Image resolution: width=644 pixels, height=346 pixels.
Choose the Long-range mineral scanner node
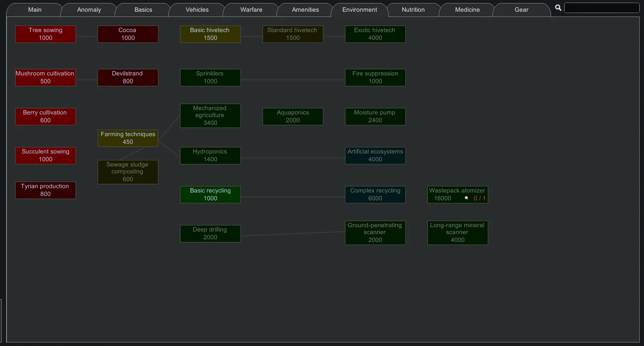coord(458,233)
